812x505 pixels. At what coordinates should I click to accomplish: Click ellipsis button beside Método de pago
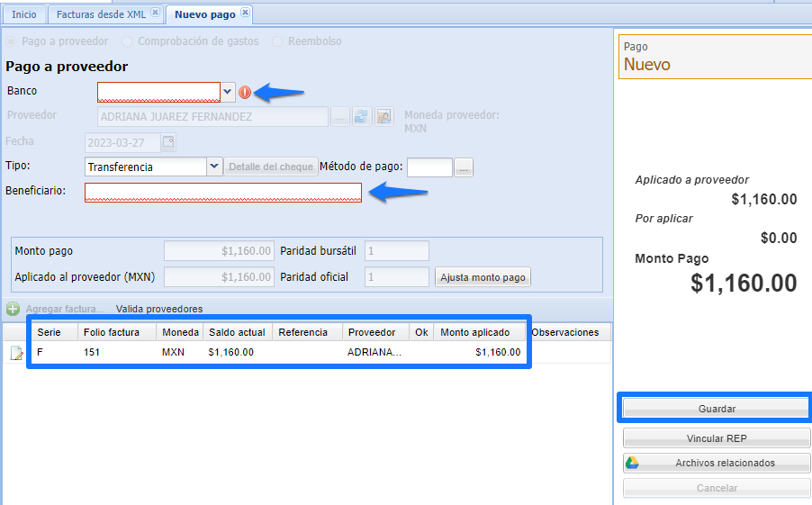463,167
